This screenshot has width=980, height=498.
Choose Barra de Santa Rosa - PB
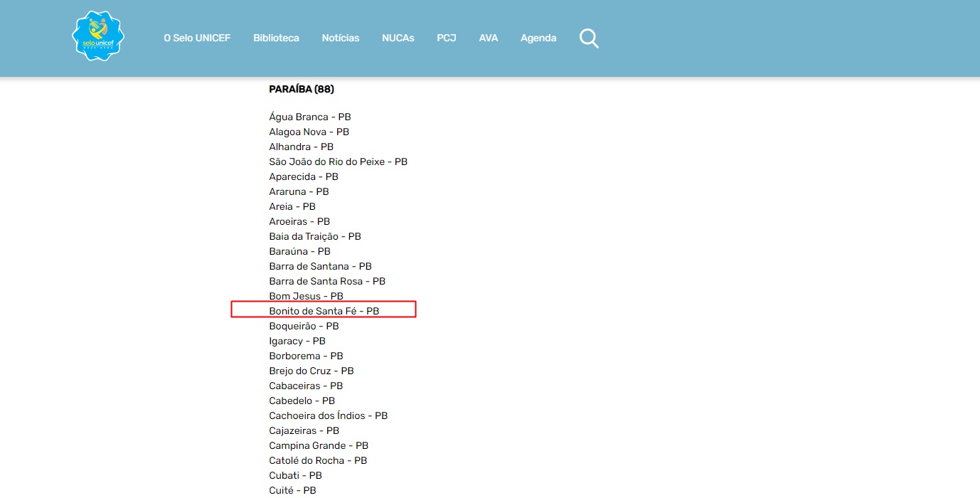click(x=327, y=282)
